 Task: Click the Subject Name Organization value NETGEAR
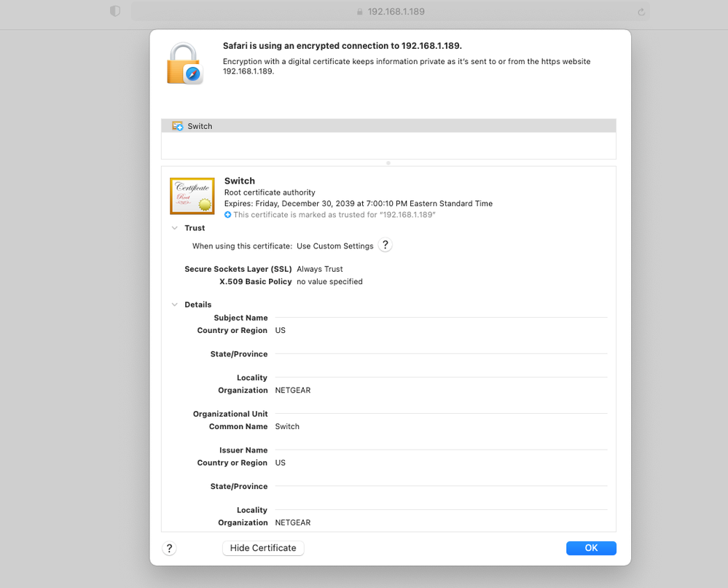(x=292, y=391)
